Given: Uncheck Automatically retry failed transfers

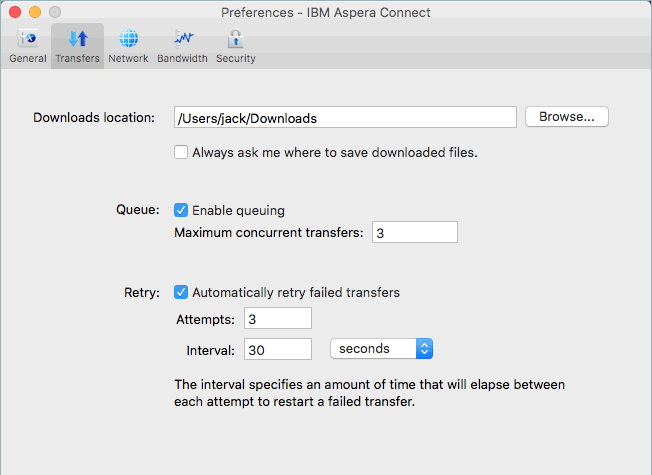Looking at the screenshot, I should tap(181, 292).
